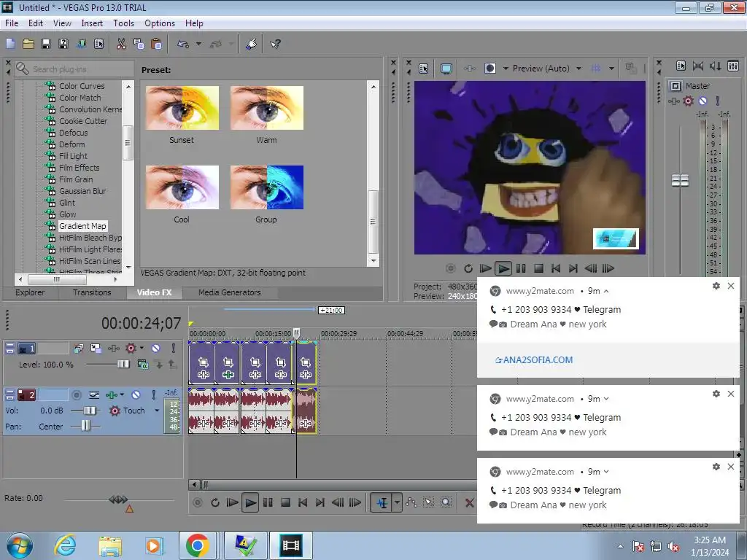Click the Dim Output speaker icon
The height and width of the screenshot is (560, 747).
coord(715,66)
